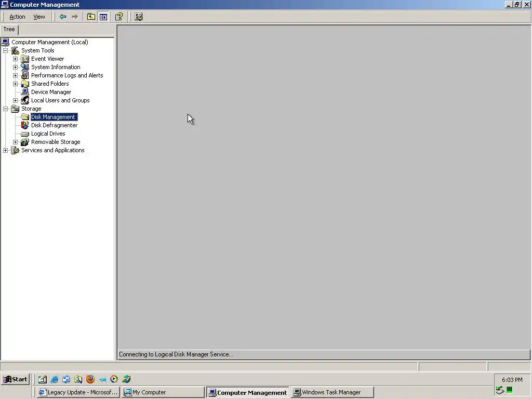Click the System Information icon
The image size is (532, 399).
click(x=25, y=67)
